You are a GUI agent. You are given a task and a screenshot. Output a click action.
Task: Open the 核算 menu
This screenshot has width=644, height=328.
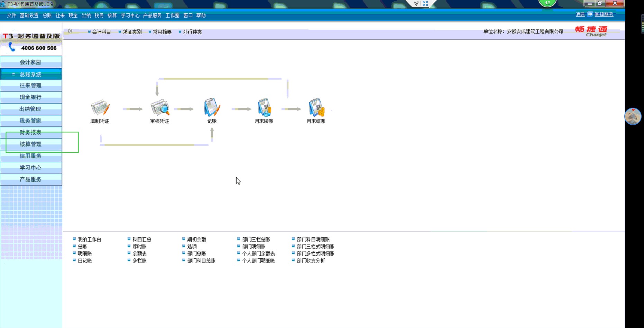112,15
